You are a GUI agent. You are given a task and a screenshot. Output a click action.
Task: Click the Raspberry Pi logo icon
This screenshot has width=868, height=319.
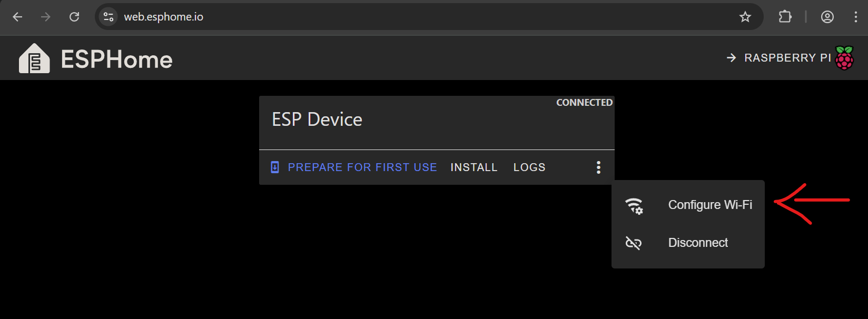point(844,58)
